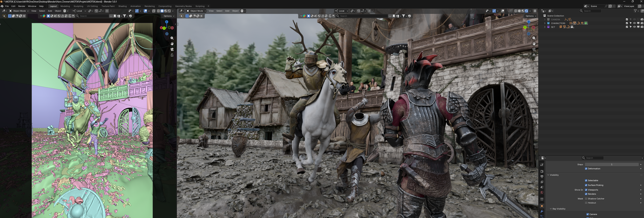The image size is (644, 218).
Task: Uncheck the Surface Picking checkbox
Action: (586, 185)
